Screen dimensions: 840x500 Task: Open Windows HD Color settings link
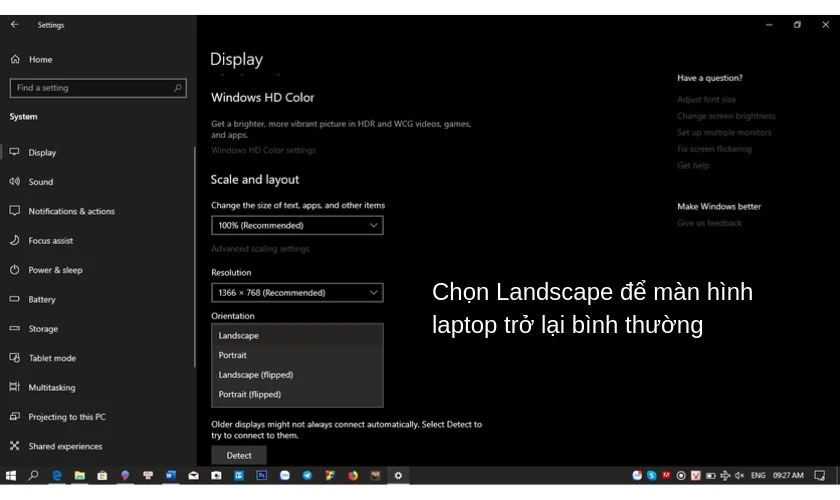pyautogui.click(x=263, y=150)
